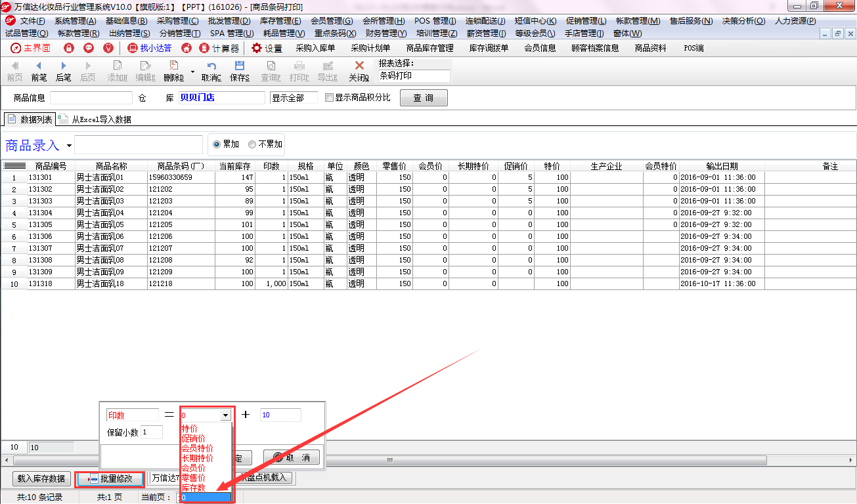Click the red lightbulb tip icon
This screenshot has width=857, height=504.
tap(108, 48)
